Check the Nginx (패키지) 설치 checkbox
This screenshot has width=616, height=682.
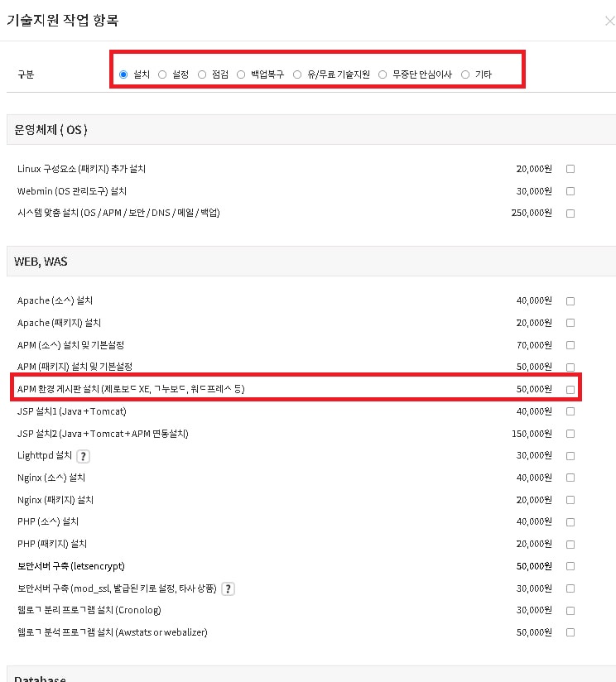pyautogui.click(x=570, y=500)
